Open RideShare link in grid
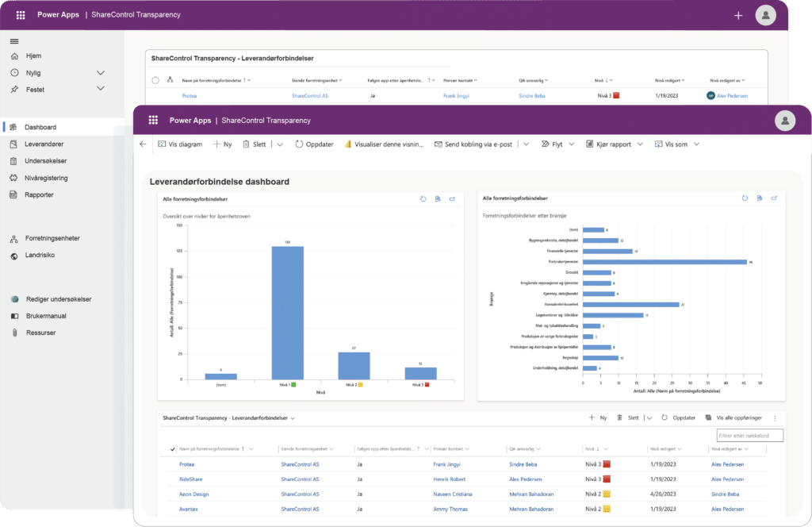 pyautogui.click(x=190, y=479)
